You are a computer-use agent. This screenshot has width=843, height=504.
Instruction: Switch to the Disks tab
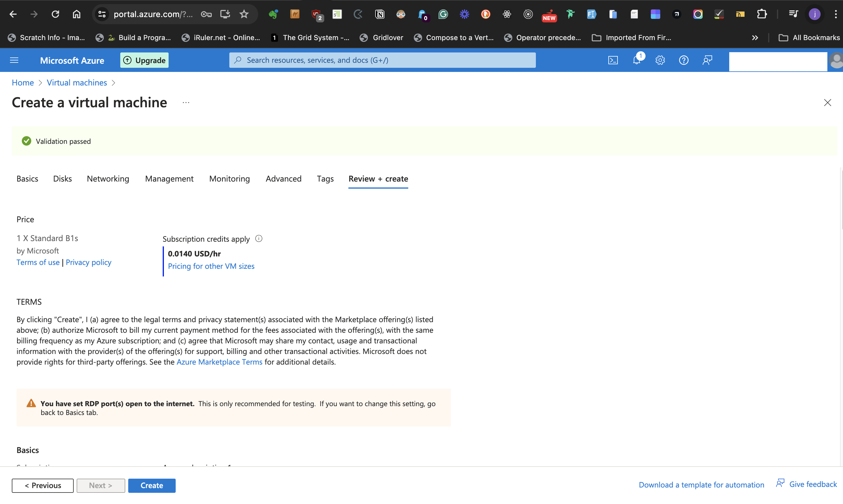[x=62, y=179]
